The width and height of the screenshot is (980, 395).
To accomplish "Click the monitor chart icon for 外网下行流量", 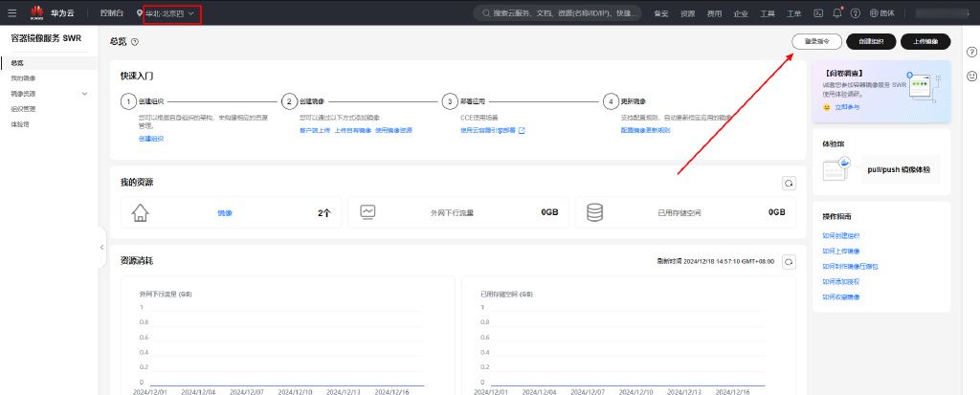I will point(367,212).
